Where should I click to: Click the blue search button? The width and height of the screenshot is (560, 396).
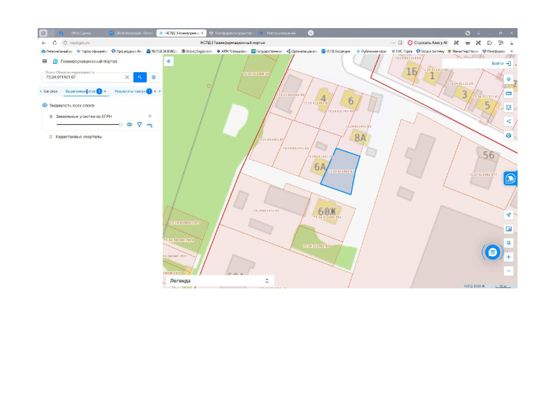[140, 77]
